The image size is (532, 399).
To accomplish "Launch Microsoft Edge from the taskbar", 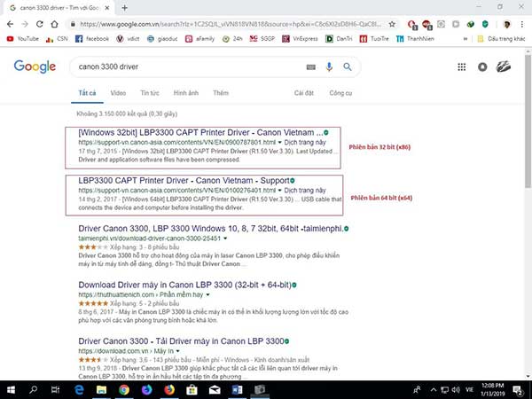I will click(x=79, y=390).
